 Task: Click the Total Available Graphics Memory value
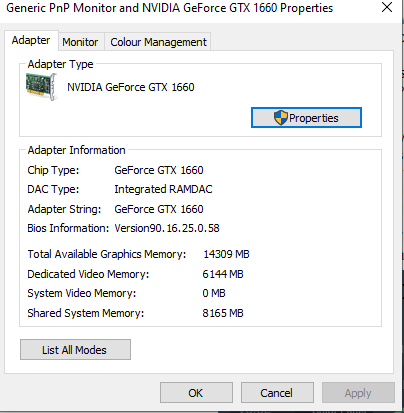point(226,254)
